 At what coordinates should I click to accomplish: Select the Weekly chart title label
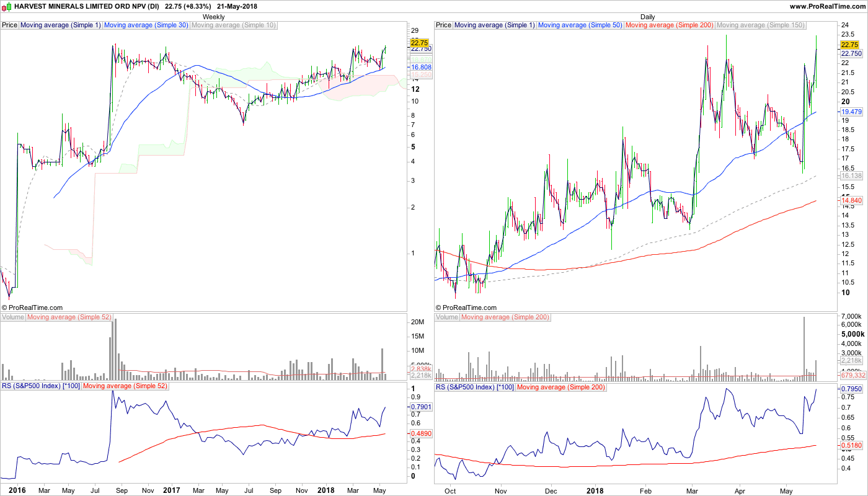(x=214, y=17)
